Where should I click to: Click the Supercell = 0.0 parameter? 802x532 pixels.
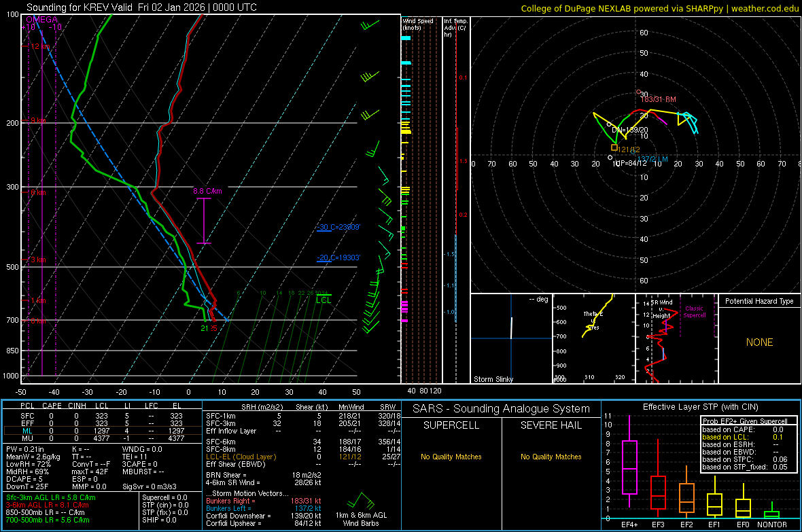point(164,497)
